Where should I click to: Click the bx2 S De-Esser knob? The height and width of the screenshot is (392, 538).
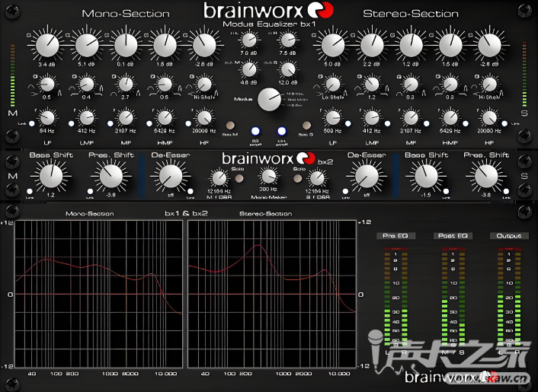coord(367,176)
